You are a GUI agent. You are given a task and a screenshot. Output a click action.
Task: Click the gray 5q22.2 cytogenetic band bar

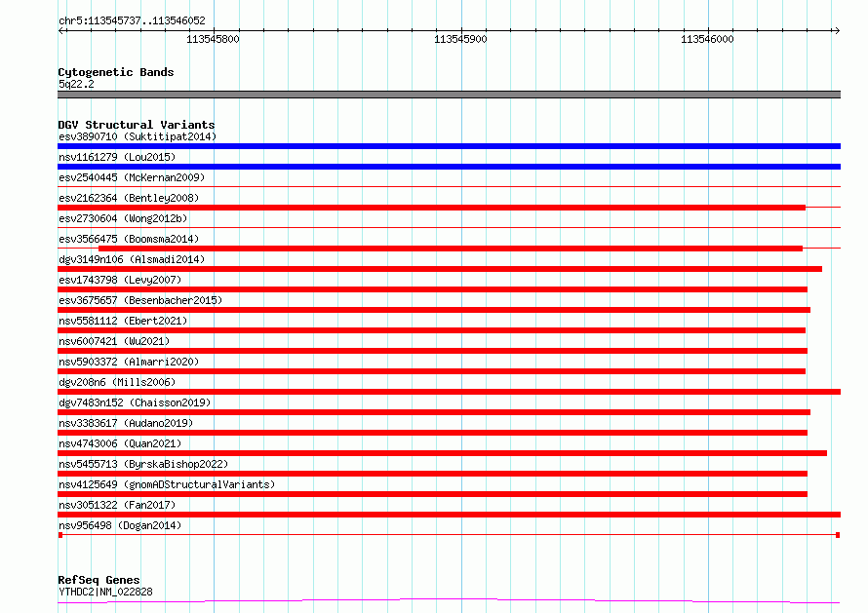tap(449, 95)
